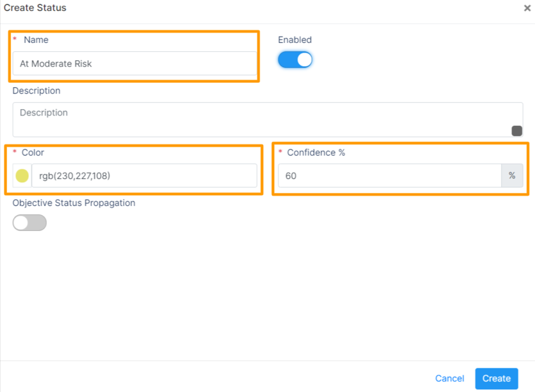This screenshot has width=535, height=392.
Task: Click the red asterisk beside Confidence %
Action: coord(280,153)
